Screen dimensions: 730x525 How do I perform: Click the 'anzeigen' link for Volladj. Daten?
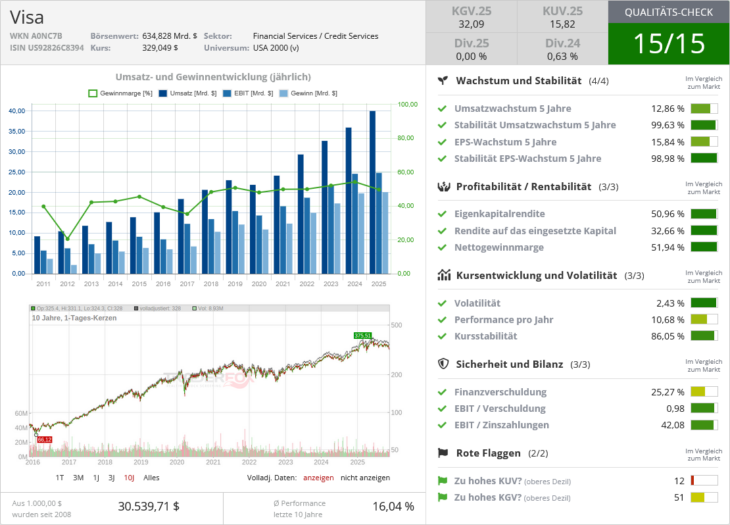click(x=318, y=478)
